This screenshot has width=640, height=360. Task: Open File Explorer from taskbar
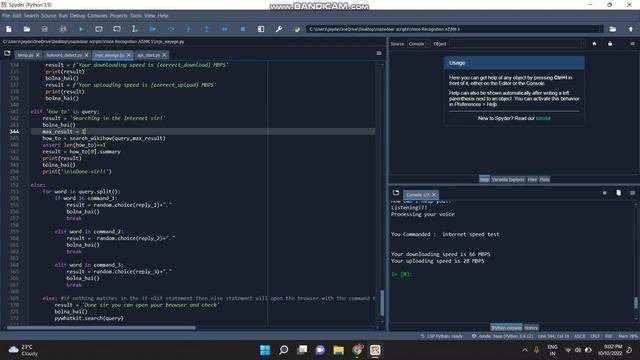point(338,350)
